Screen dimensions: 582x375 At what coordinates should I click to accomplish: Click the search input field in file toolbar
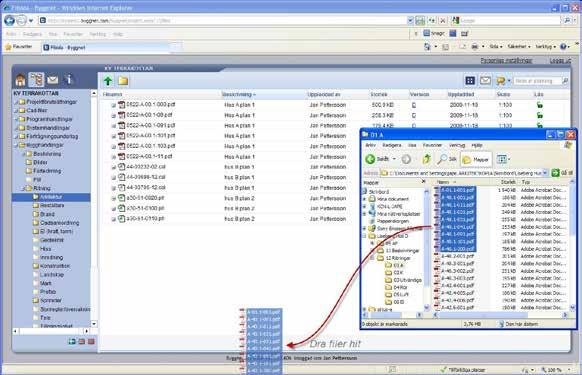538,81
